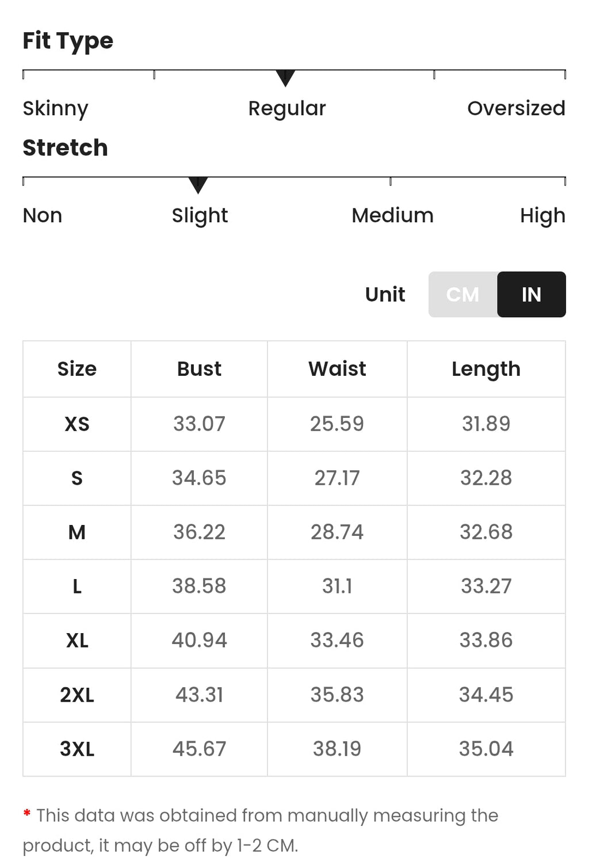589x868 pixels.
Task: Click the Non stretch label
Action: (43, 215)
